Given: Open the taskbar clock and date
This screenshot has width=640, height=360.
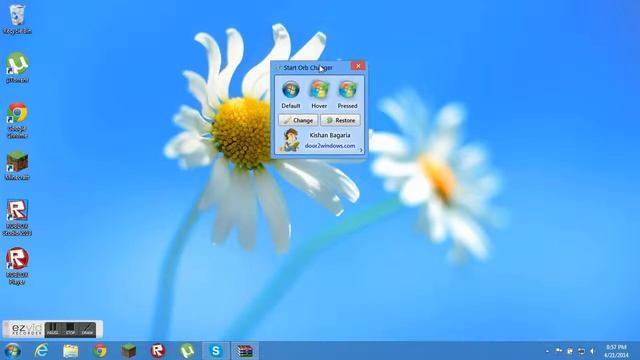Looking at the screenshot, I should 616,351.
